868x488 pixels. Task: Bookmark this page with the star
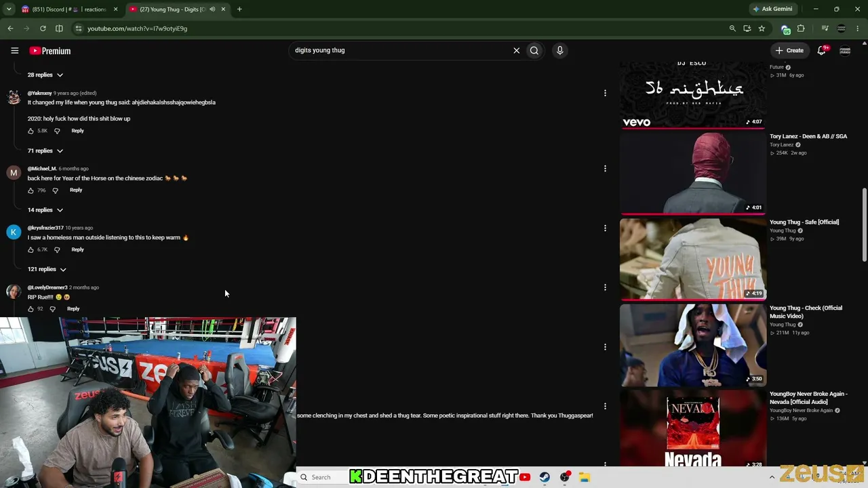[x=762, y=28]
